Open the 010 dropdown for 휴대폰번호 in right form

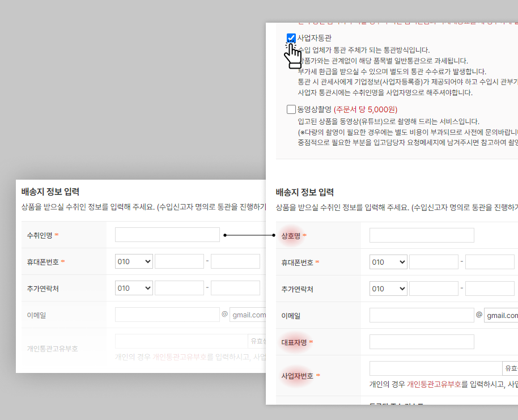(388, 262)
